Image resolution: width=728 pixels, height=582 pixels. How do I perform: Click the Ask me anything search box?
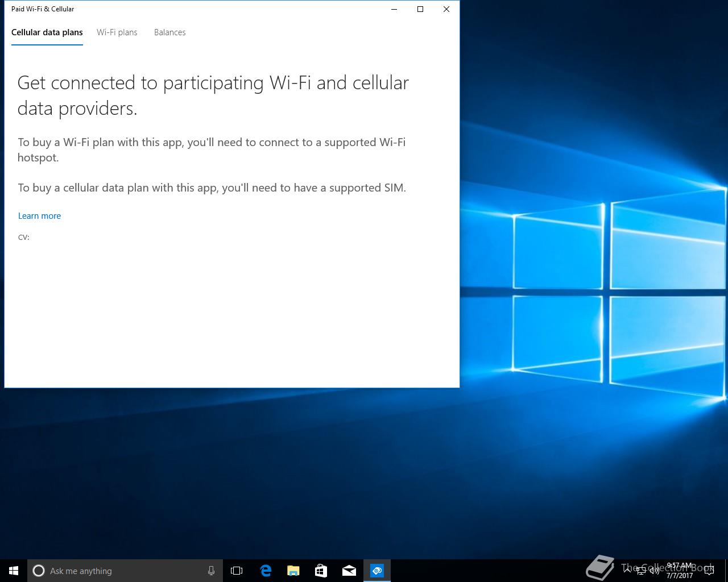pyautogui.click(x=125, y=571)
